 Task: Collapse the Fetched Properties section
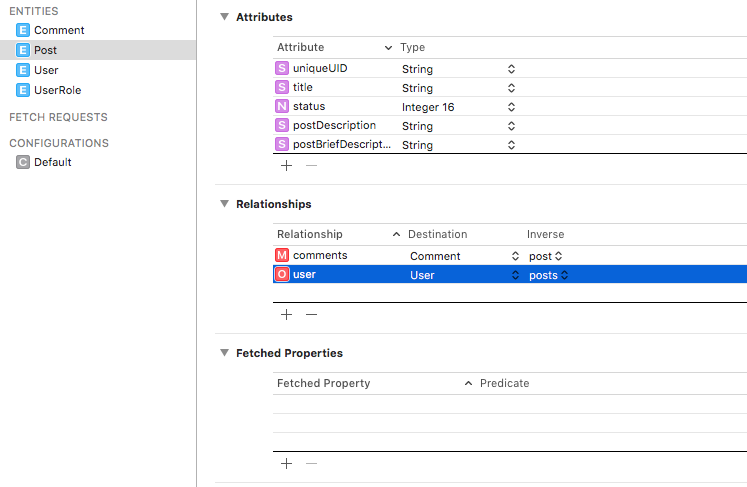tap(224, 353)
